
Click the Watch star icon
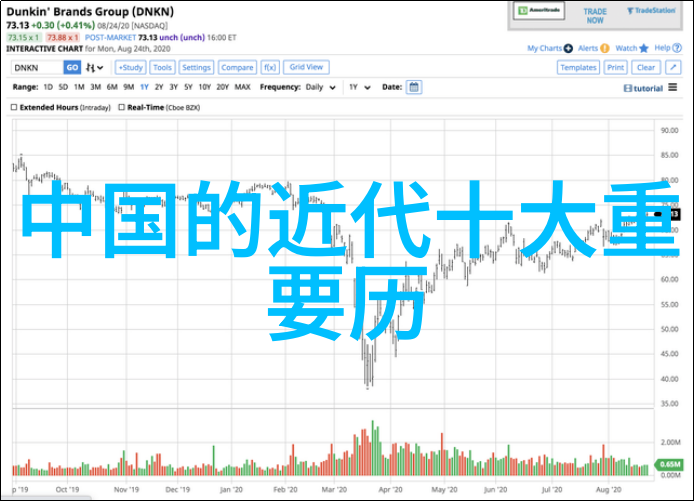[x=644, y=48]
